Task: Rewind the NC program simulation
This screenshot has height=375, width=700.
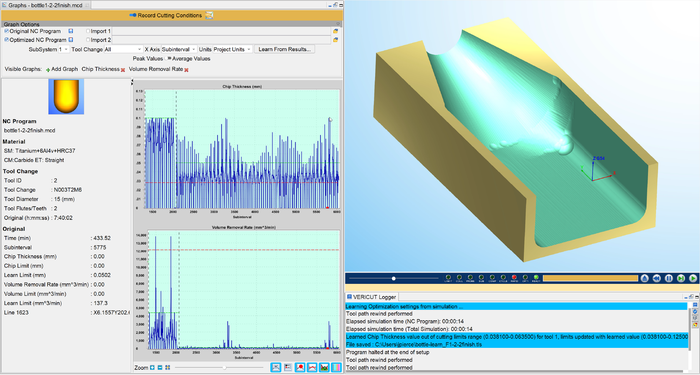Action: click(x=657, y=278)
